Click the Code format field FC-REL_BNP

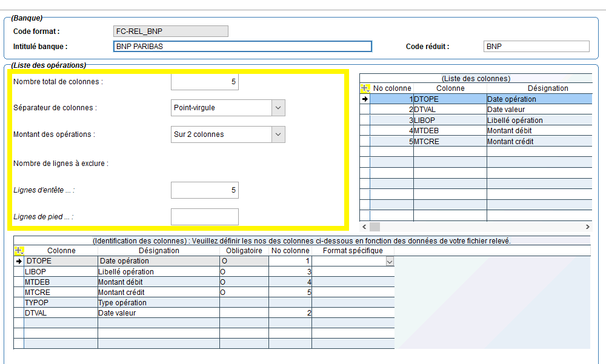coord(171,31)
